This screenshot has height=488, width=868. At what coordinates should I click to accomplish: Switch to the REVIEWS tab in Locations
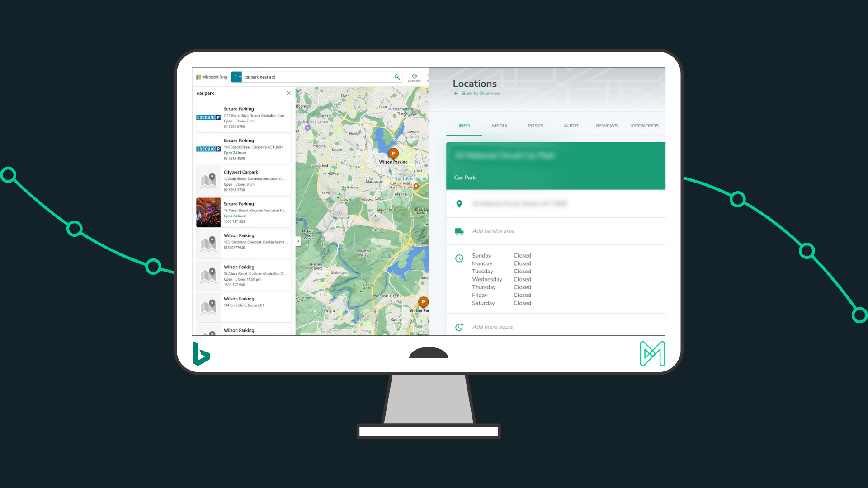click(x=606, y=126)
